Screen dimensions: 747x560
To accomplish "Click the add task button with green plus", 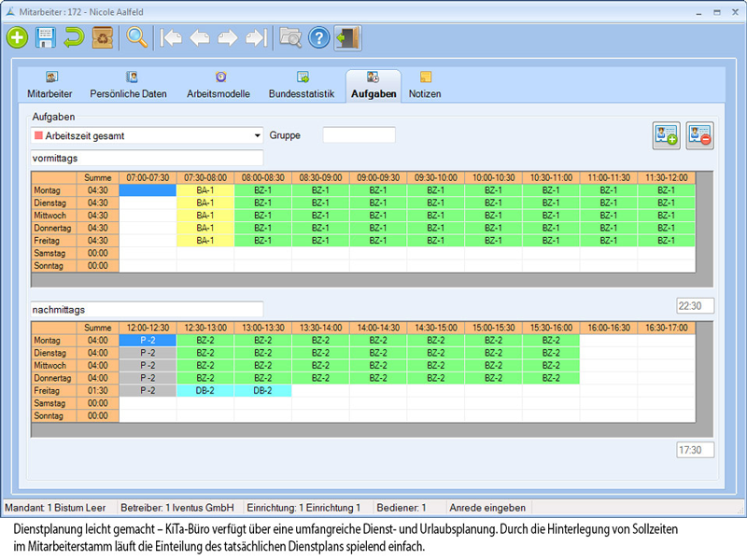I will tap(666, 135).
